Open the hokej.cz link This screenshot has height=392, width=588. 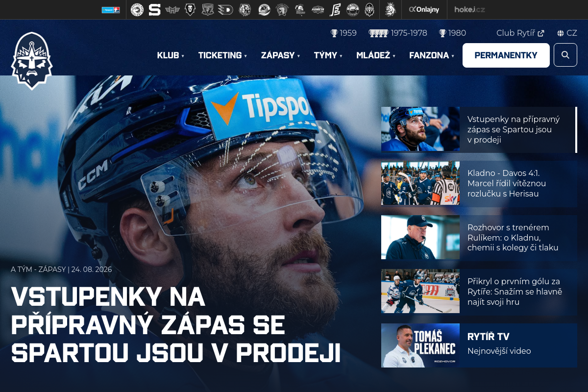click(x=469, y=9)
